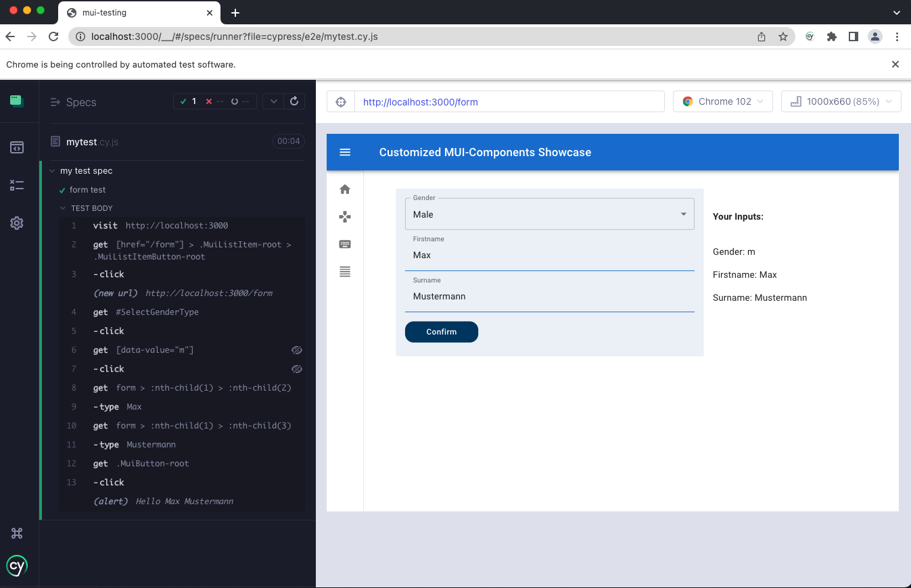The height and width of the screenshot is (588, 911).
Task: Select command 13 click row
Action: point(181,483)
